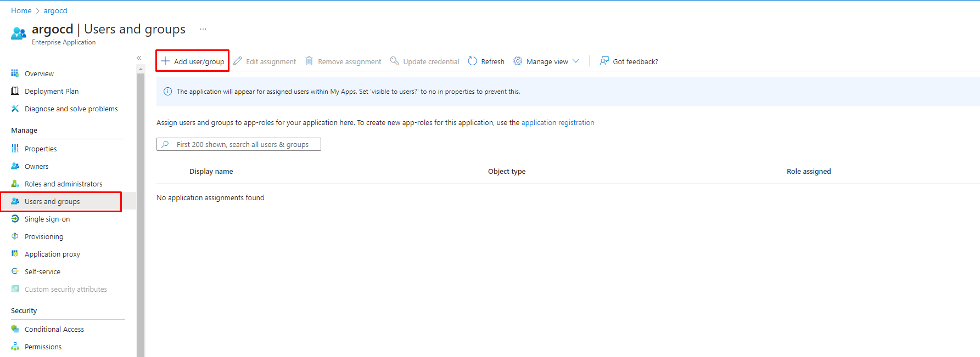This screenshot has height=357, width=980.
Task: Click the trash icon for Remove assignment
Action: [309, 61]
